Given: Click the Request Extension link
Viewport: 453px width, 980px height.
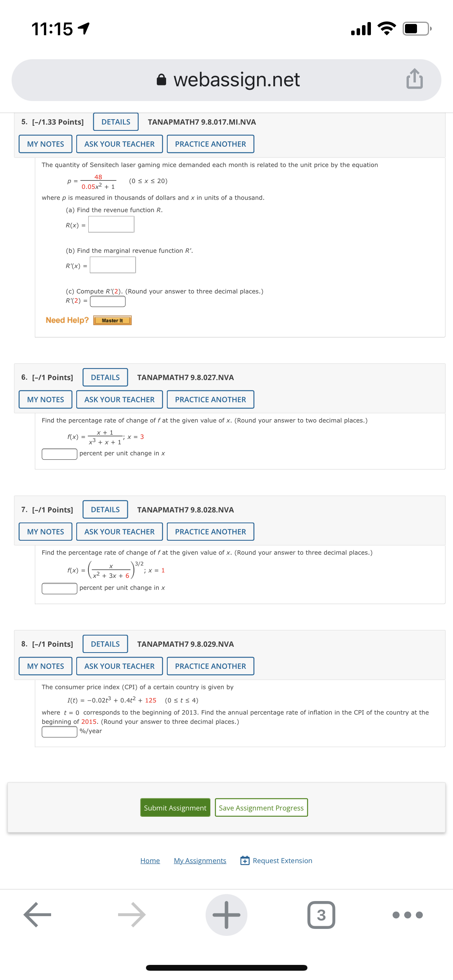Looking at the screenshot, I should [x=282, y=860].
